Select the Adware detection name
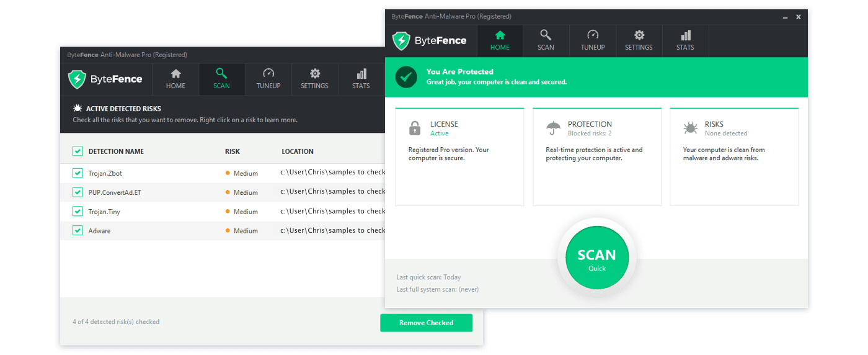 coord(99,231)
